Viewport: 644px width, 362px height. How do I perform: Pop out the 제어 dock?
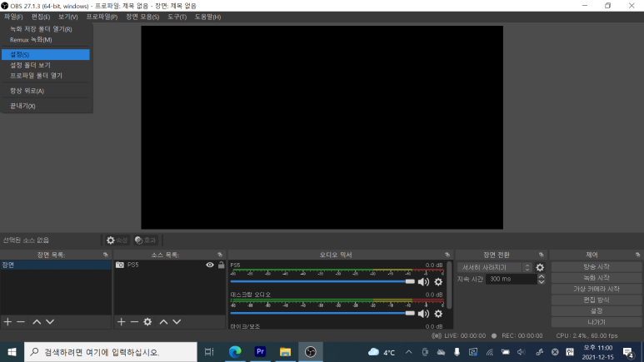[637, 255]
